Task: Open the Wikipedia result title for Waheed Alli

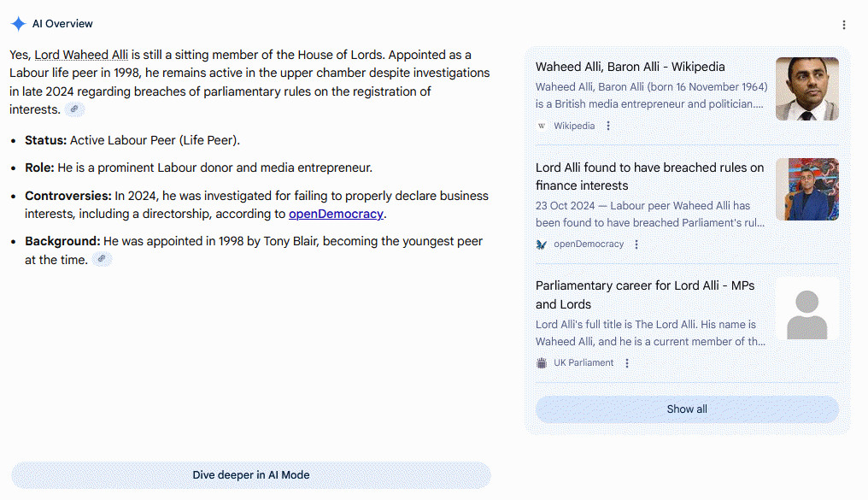Action: pos(630,67)
